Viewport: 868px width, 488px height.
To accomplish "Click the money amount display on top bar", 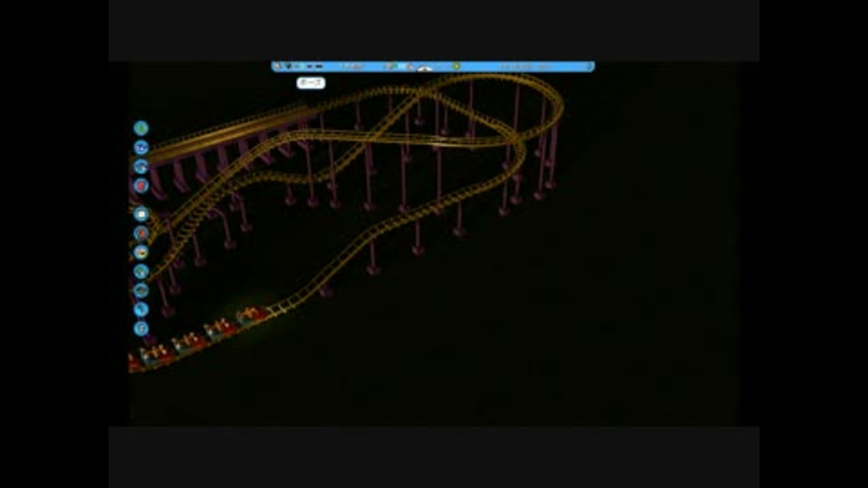I will (353, 66).
